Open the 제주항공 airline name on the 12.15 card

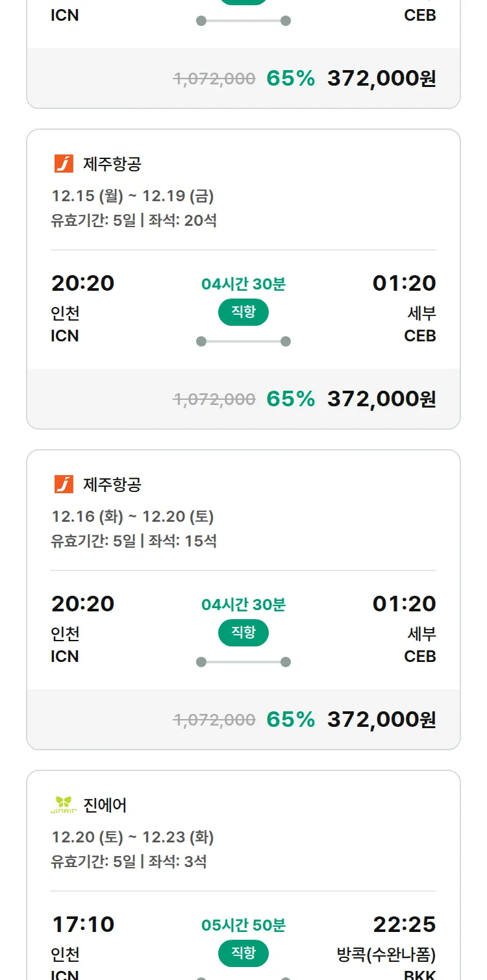point(112,164)
